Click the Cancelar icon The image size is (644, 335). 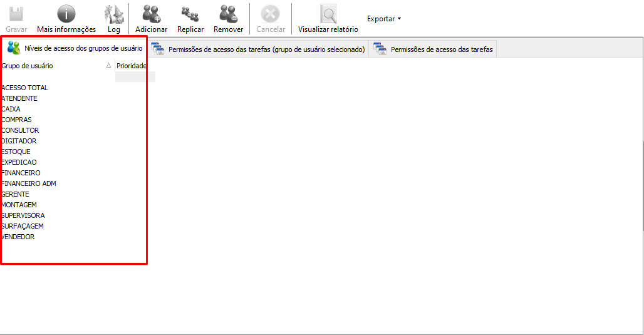tap(271, 14)
